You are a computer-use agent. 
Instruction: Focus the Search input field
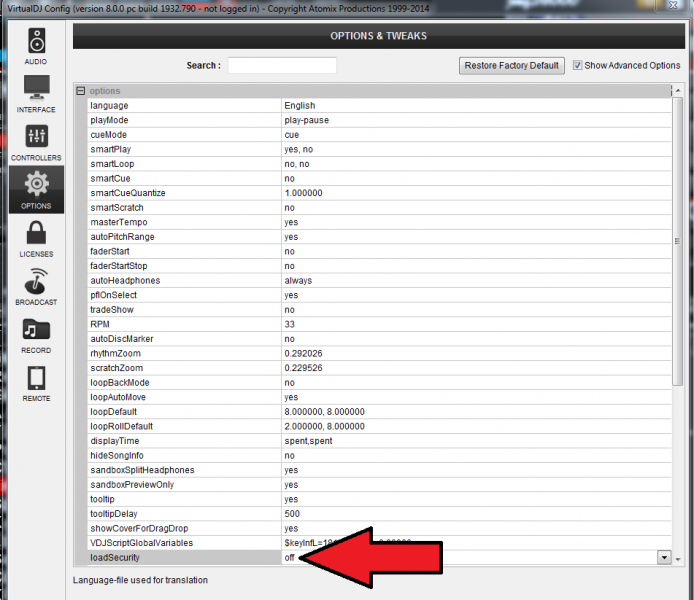pos(282,65)
